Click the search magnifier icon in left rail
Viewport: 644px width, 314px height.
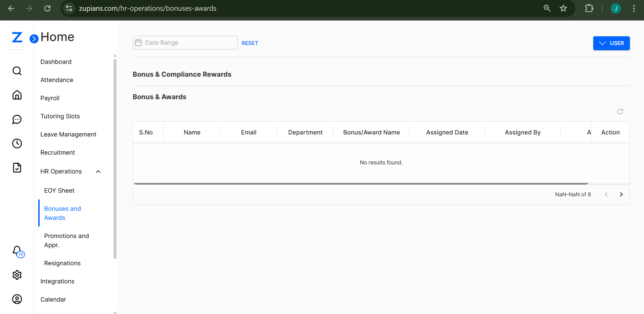pos(17,71)
